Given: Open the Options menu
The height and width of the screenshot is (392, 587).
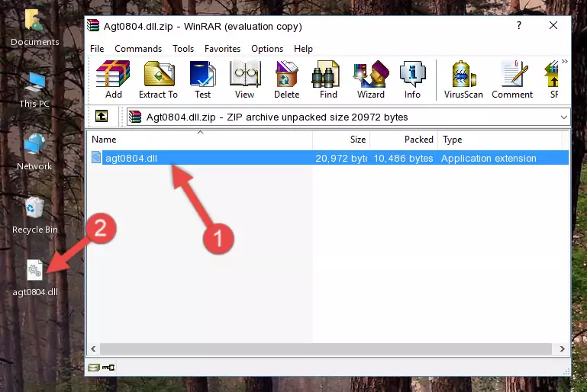Looking at the screenshot, I should click(267, 49).
